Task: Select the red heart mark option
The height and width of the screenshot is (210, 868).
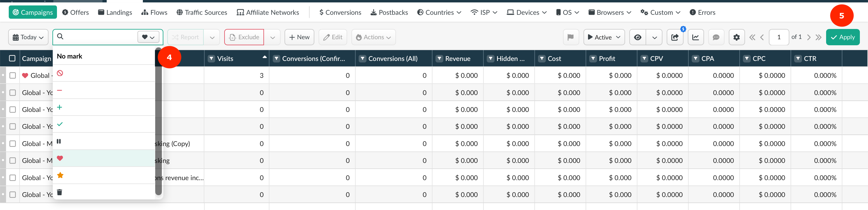Action: pyautogui.click(x=60, y=158)
